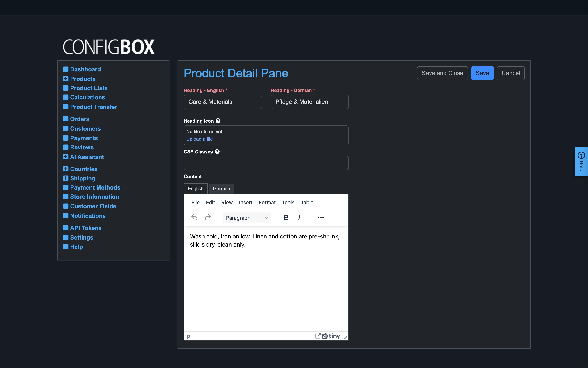Image resolution: width=588 pixels, height=368 pixels.
Task: Focus the Heading - German input field
Action: coord(310,102)
